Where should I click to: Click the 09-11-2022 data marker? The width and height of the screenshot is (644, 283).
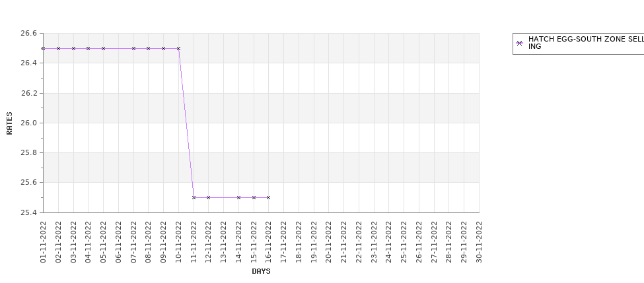click(163, 48)
